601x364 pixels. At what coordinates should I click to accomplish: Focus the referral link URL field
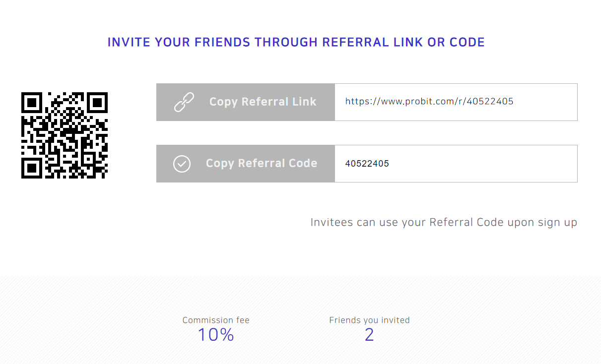(456, 102)
